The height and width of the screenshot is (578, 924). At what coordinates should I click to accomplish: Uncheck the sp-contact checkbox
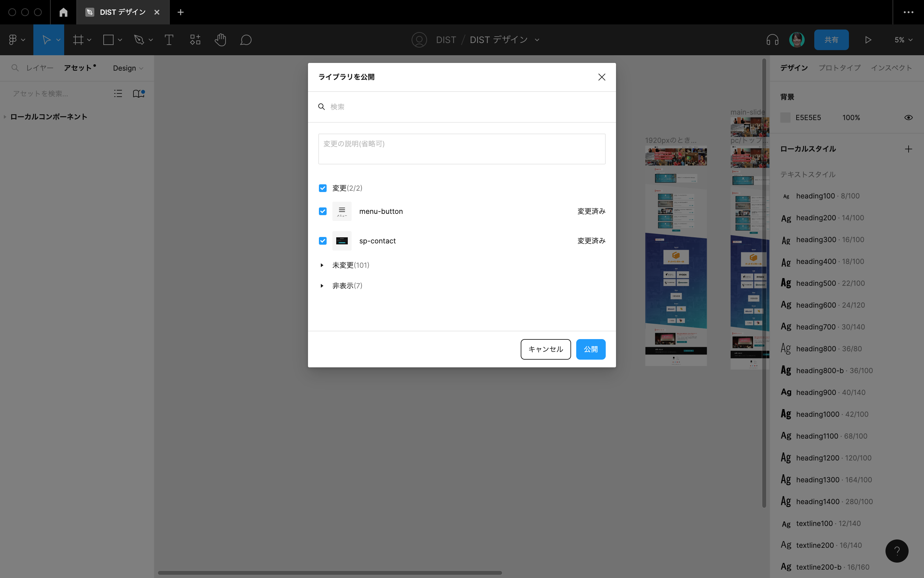tap(323, 241)
